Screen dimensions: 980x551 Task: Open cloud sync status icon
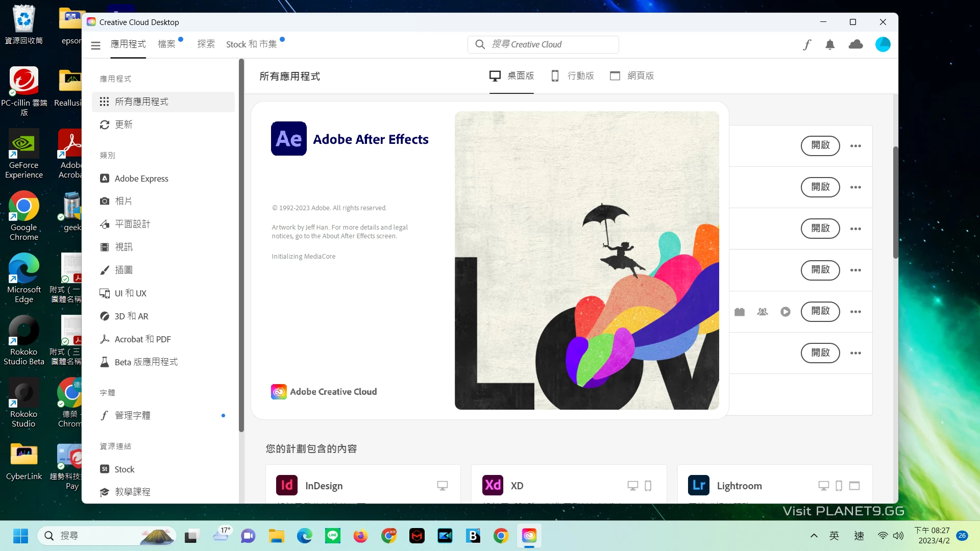[x=855, y=45]
